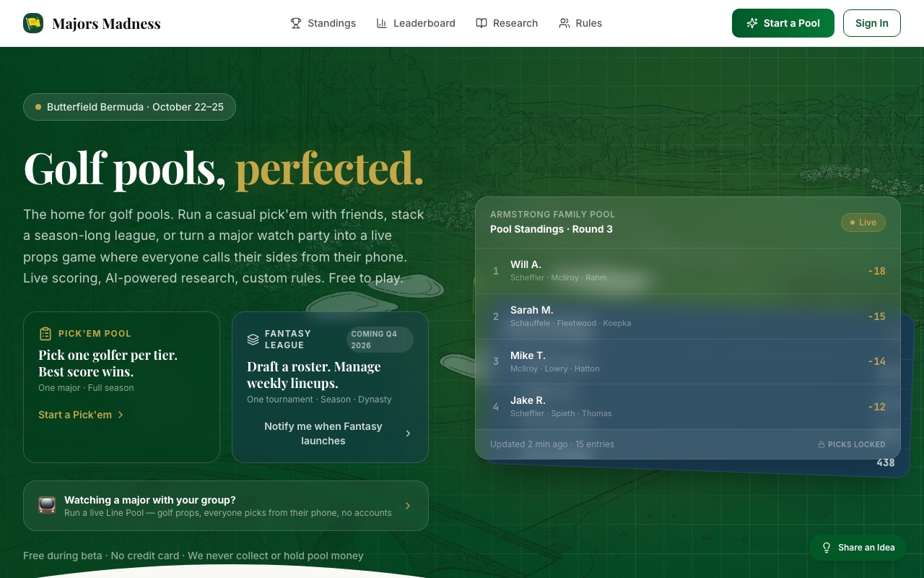This screenshot has width=924, height=578.
Task: Click the chevron after Start a Pick'em
Action: (x=121, y=415)
